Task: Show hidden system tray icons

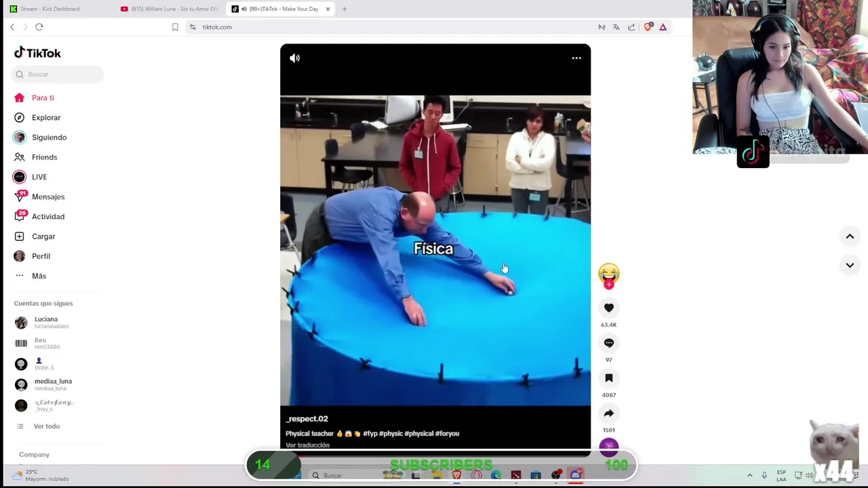Action: tap(749, 475)
